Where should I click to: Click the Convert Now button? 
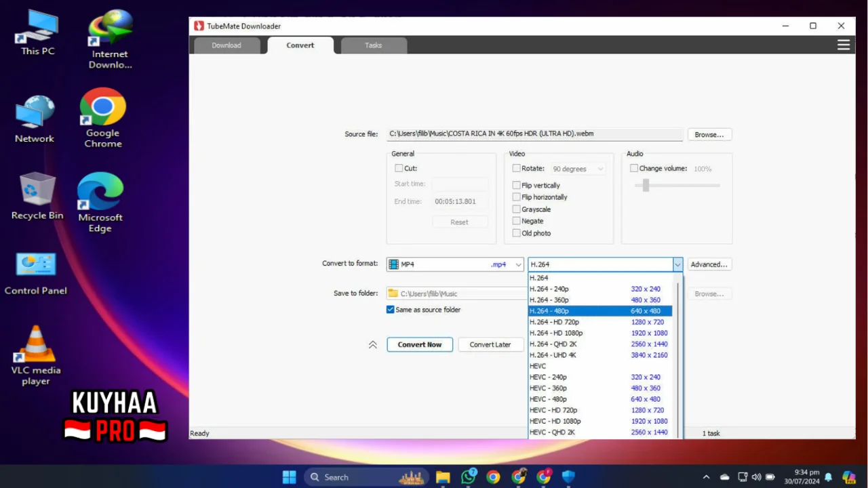click(x=420, y=344)
